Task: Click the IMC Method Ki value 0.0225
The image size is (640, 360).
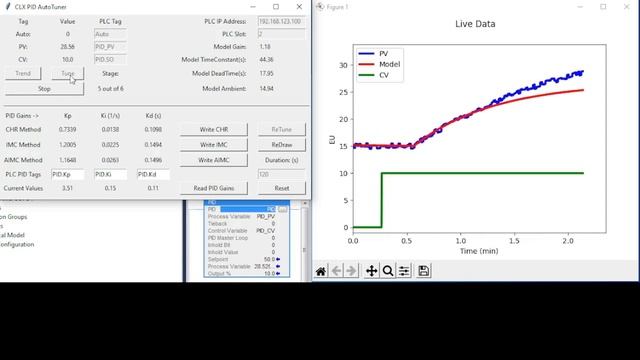Action: point(110,145)
